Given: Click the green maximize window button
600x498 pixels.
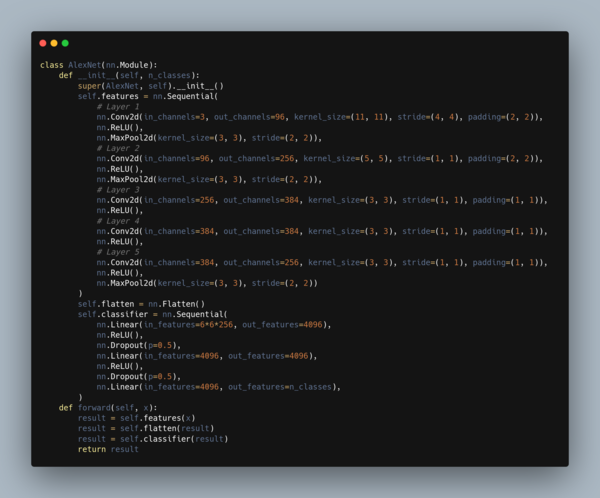Looking at the screenshot, I should 65,43.
